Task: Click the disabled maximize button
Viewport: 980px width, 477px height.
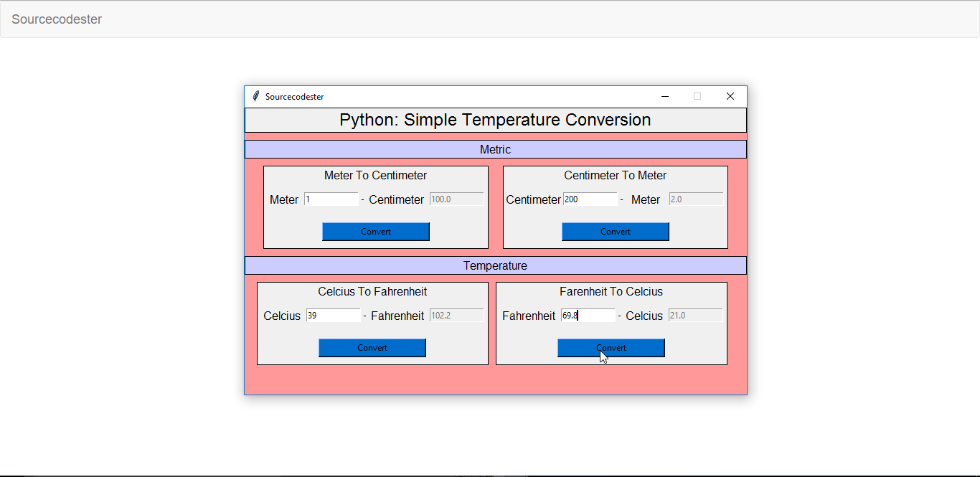Action: [x=697, y=96]
